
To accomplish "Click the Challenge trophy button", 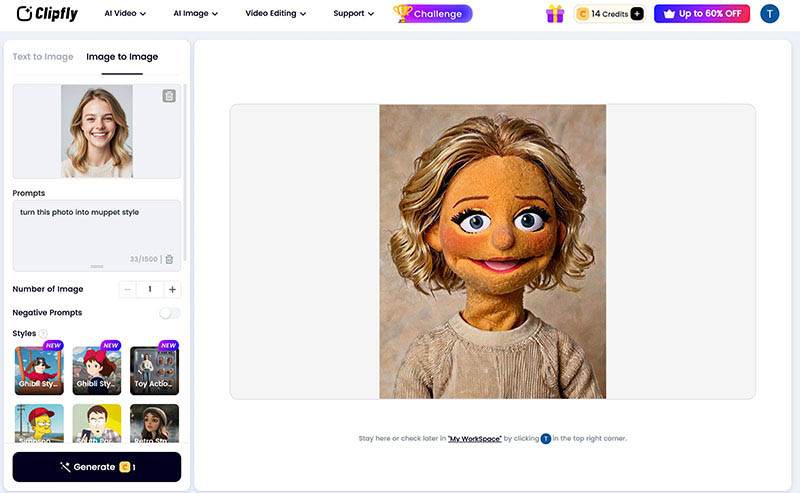I will pos(433,14).
